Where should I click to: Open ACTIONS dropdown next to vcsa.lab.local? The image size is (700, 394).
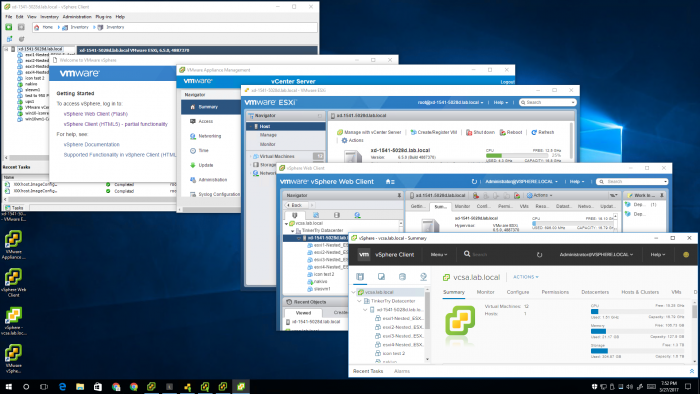click(x=525, y=277)
